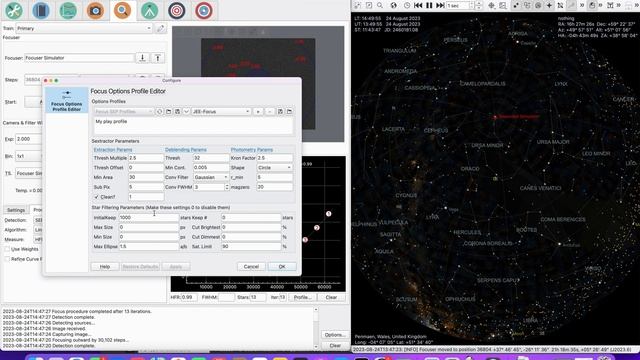Rewind the KStars clock
Viewport: 640px width, 360px height.
point(418,5)
